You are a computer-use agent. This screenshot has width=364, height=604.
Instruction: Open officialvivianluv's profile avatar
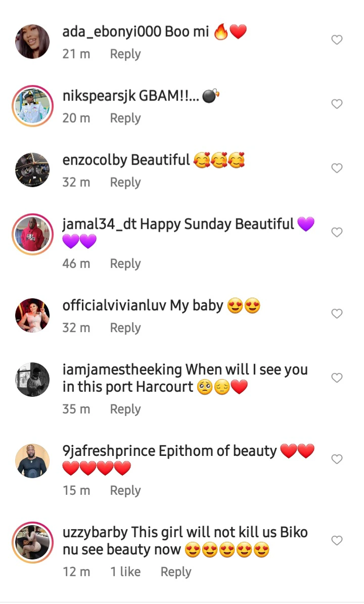tap(33, 315)
